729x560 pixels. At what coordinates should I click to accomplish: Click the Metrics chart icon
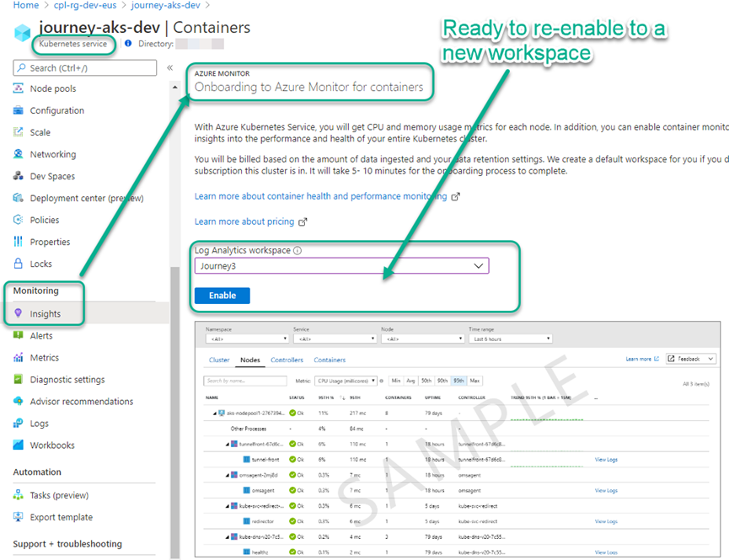point(19,358)
